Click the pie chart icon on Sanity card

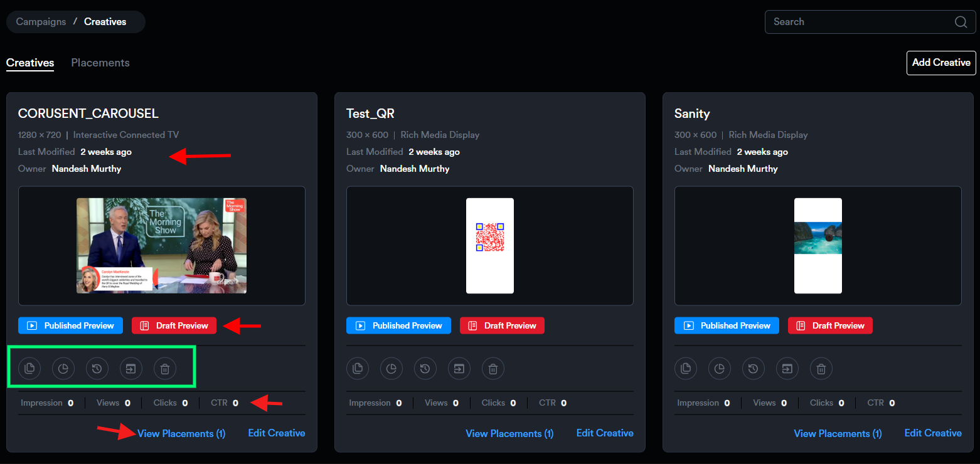point(720,369)
